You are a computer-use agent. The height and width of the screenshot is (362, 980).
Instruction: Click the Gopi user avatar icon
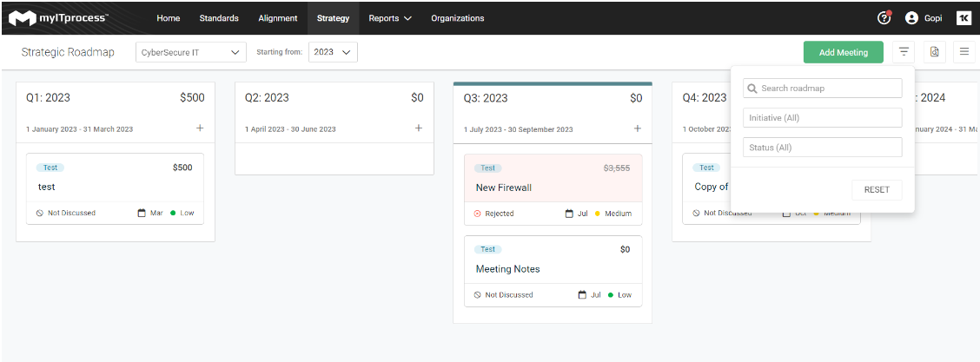coord(911,18)
